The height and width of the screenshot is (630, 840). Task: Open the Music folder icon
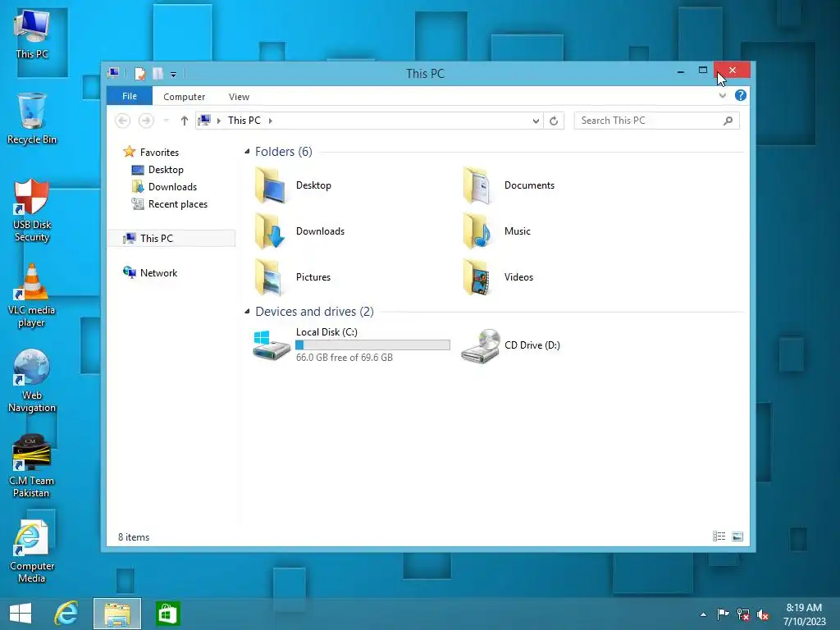pos(477,231)
